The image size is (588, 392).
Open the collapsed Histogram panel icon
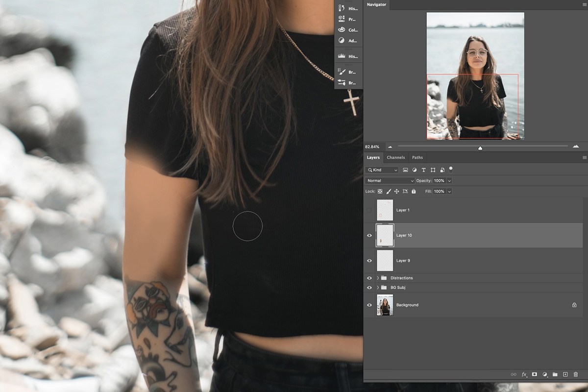pyautogui.click(x=342, y=56)
